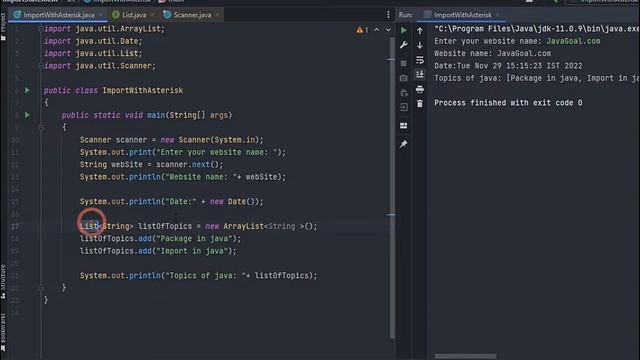Image resolution: width=640 pixels, height=360 pixels.
Task: Open the warning indicator in editor
Action: click(x=362, y=29)
